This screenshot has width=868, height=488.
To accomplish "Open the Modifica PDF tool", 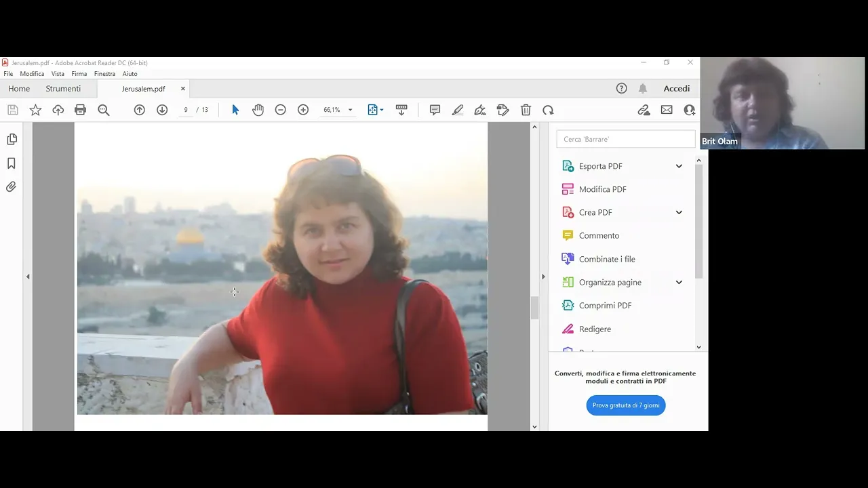I will [x=603, y=189].
